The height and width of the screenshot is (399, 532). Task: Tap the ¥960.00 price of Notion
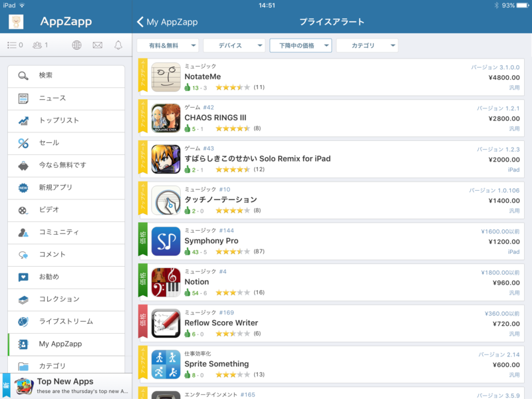click(x=506, y=283)
